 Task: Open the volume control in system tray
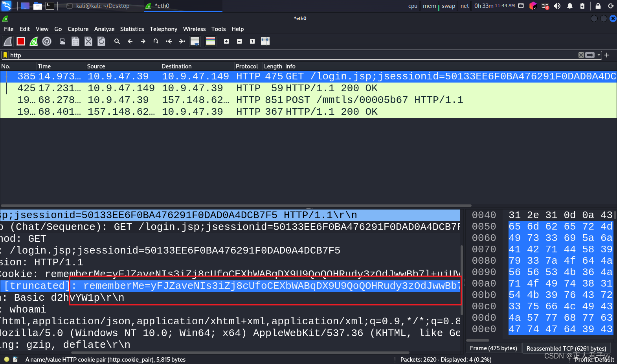pos(557,6)
